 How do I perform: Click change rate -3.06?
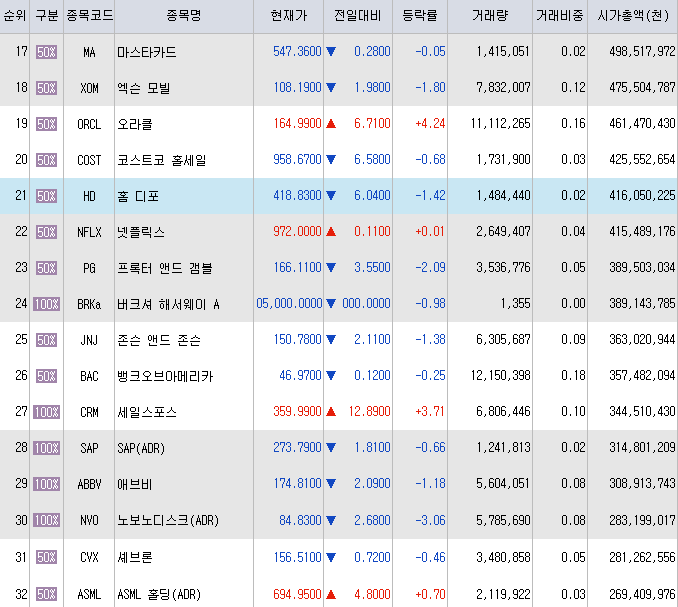(430, 520)
